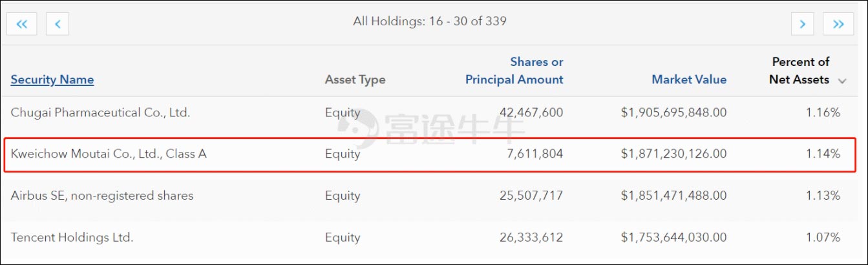Jump to last holdings page
The width and height of the screenshot is (868, 265).
pyautogui.click(x=838, y=24)
